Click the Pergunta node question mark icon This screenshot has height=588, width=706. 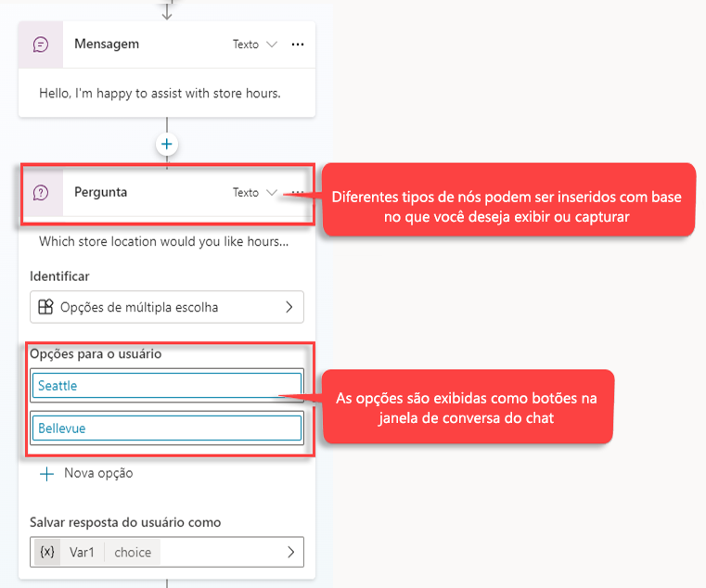pos(41,193)
